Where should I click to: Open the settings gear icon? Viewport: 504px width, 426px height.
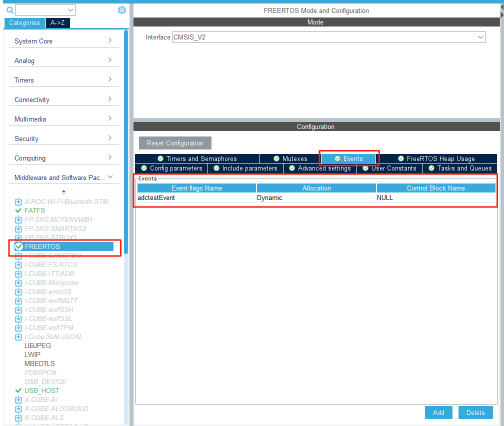click(122, 10)
